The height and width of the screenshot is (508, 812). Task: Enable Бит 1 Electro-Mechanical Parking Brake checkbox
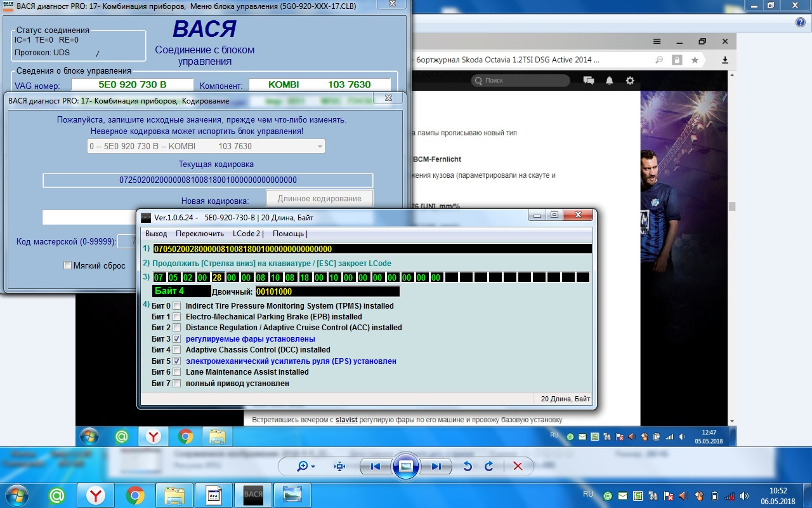click(177, 317)
